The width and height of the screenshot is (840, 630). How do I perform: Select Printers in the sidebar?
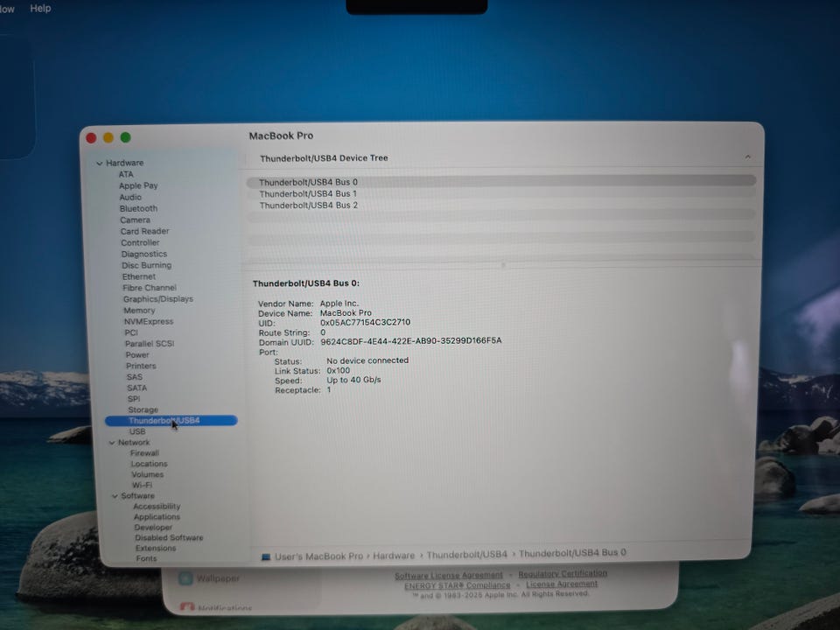point(141,366)
